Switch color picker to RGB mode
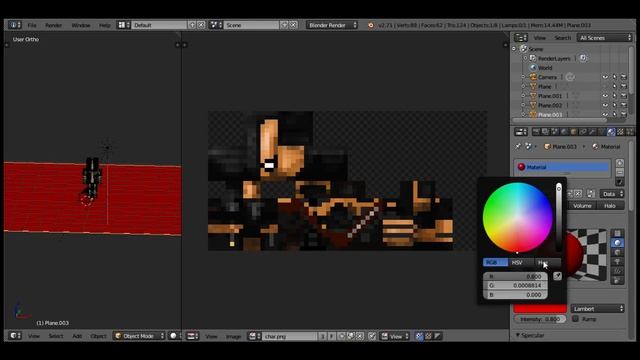640x360 pixels. tap(496, 262)
